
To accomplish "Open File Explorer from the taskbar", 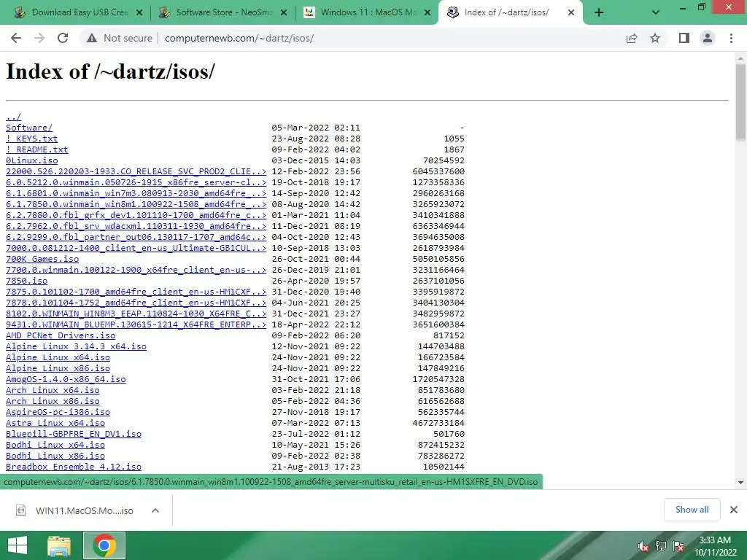I will coord(59,545).
